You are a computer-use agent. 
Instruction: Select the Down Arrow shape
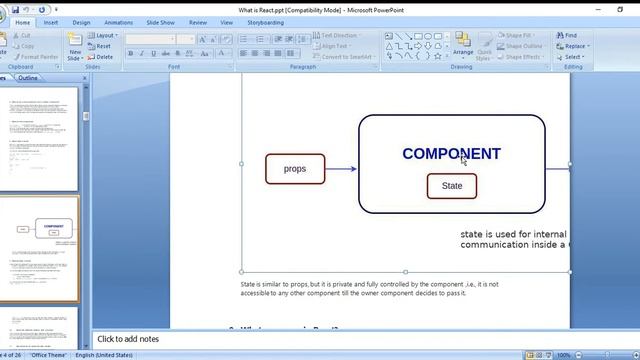pos(428,46)
